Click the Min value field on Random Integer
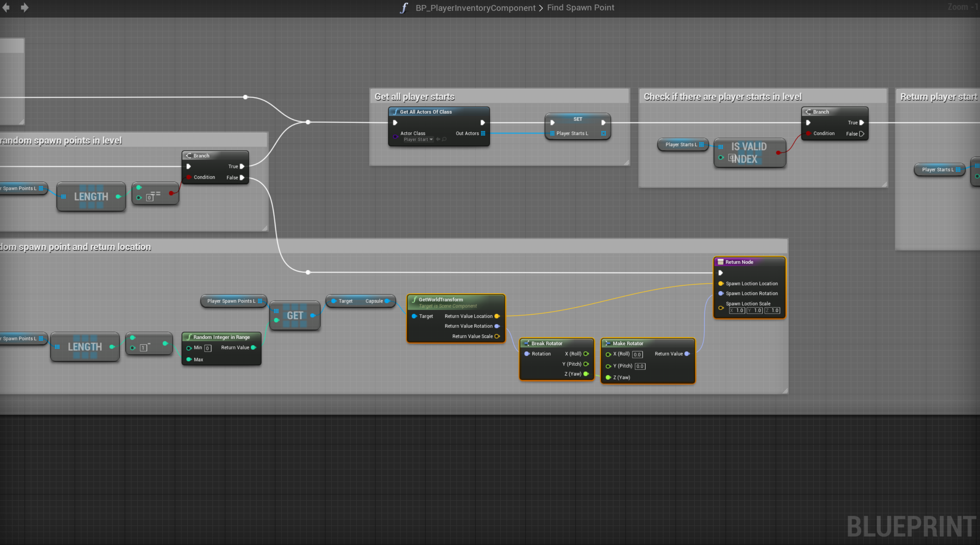 click(208, 348)
